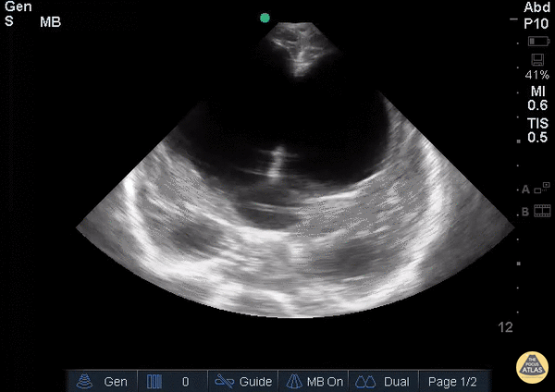
Task: Adjust the dynamic range setting showing 0
Action: click(x=172, y=382)
